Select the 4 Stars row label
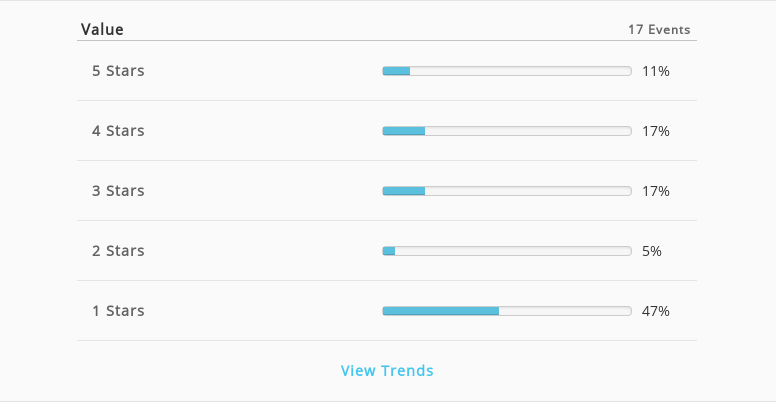The height and width of the screenshot is (402, 776). (x=118, y=131)
